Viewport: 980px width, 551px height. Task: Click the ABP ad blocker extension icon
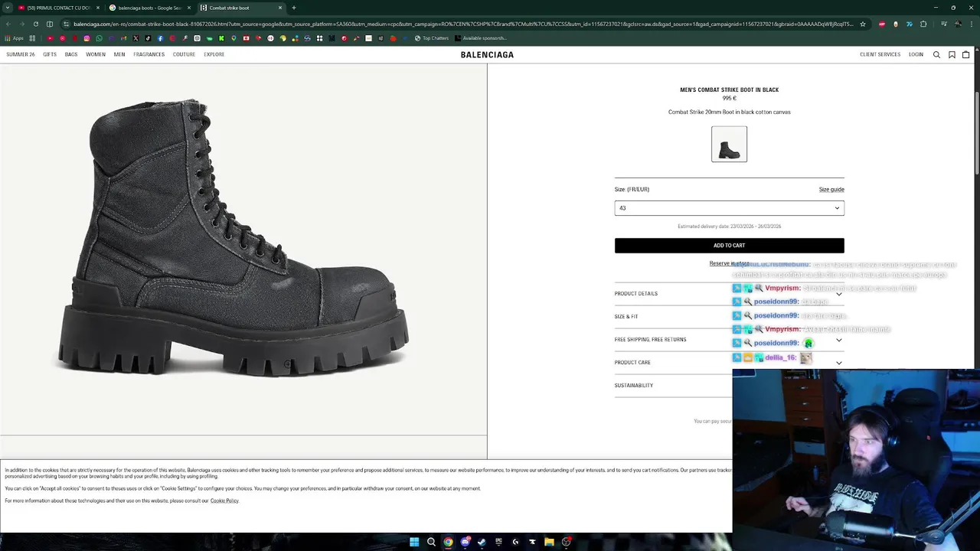(x=882, y=24)
